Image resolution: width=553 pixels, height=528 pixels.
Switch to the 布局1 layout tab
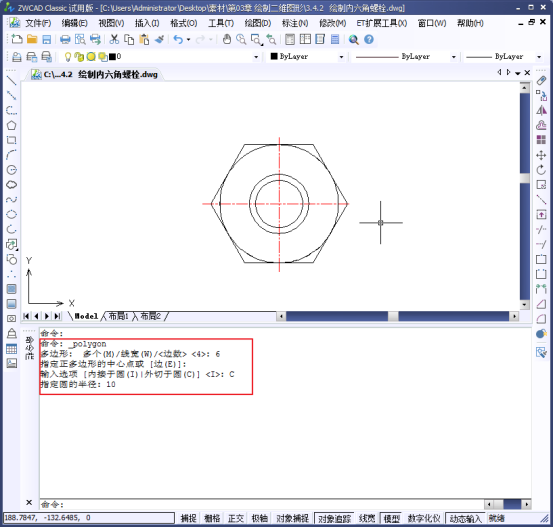point(118,316)
